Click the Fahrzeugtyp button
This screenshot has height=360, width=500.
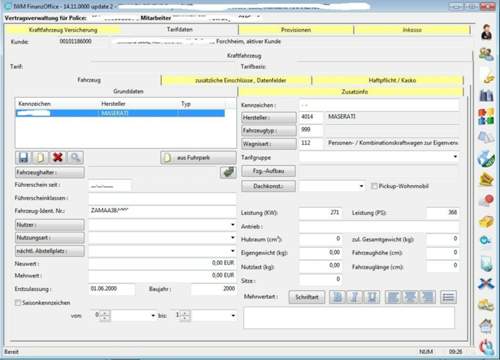point(269,130)
